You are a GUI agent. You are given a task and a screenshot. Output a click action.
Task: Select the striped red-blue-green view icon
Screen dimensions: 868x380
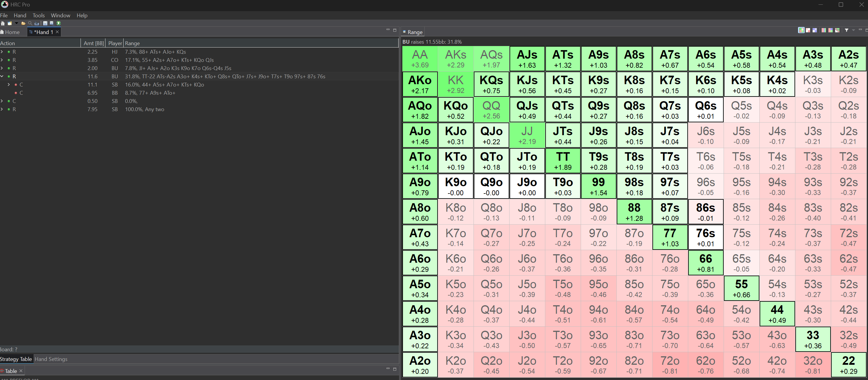pyautogui.click(x=824, y=30)
